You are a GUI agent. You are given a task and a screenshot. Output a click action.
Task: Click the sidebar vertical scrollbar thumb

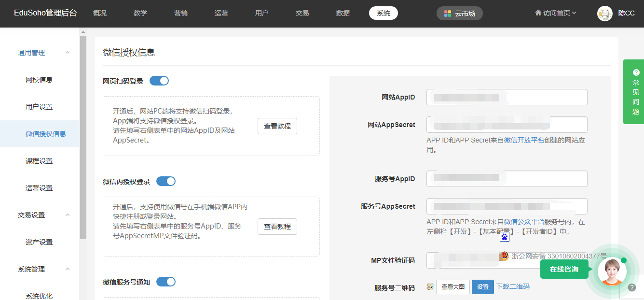(x=83, y=137)
